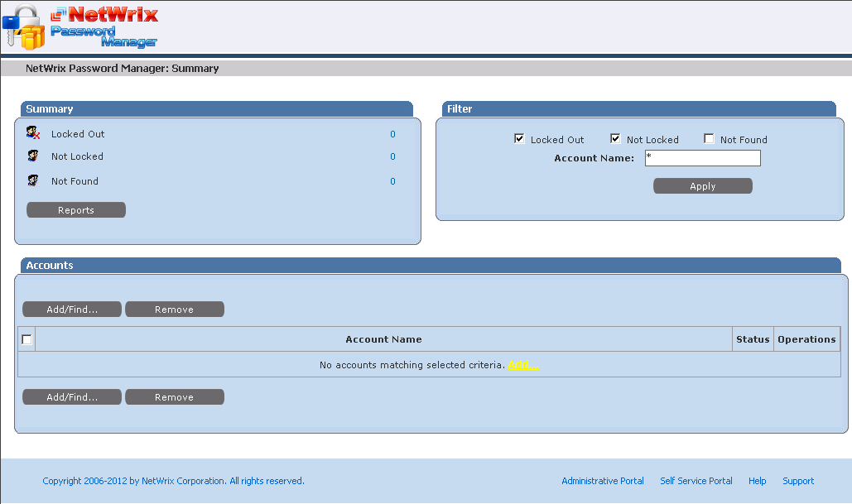Click the bottom Add/Find... button
Image resolution: width=852 pixels, height=504 pixels.
point(72,397)
